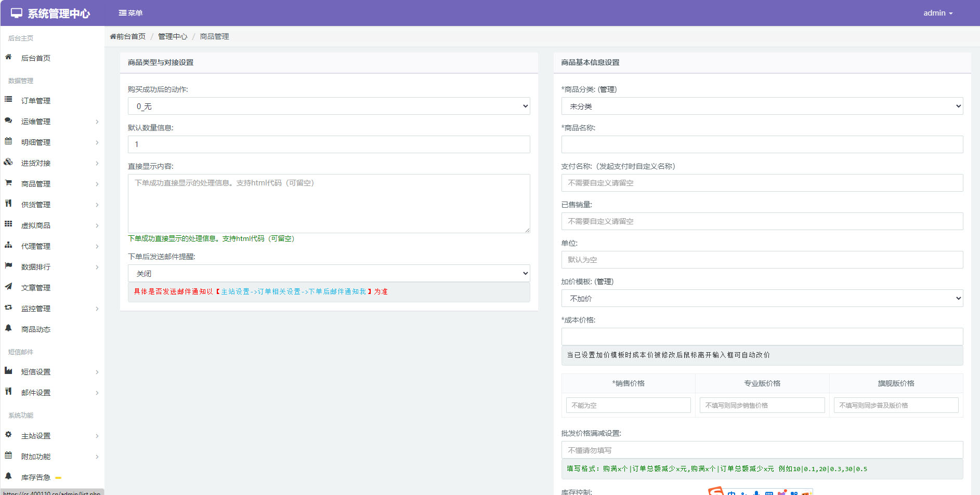Expand the 虚拟商品 sidebar menu
The width and height of the screenshot is (980, 495).
point(52,225)
